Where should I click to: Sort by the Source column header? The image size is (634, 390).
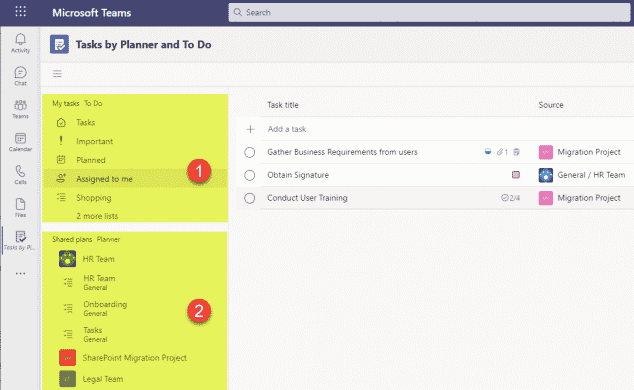pos(551,105)
